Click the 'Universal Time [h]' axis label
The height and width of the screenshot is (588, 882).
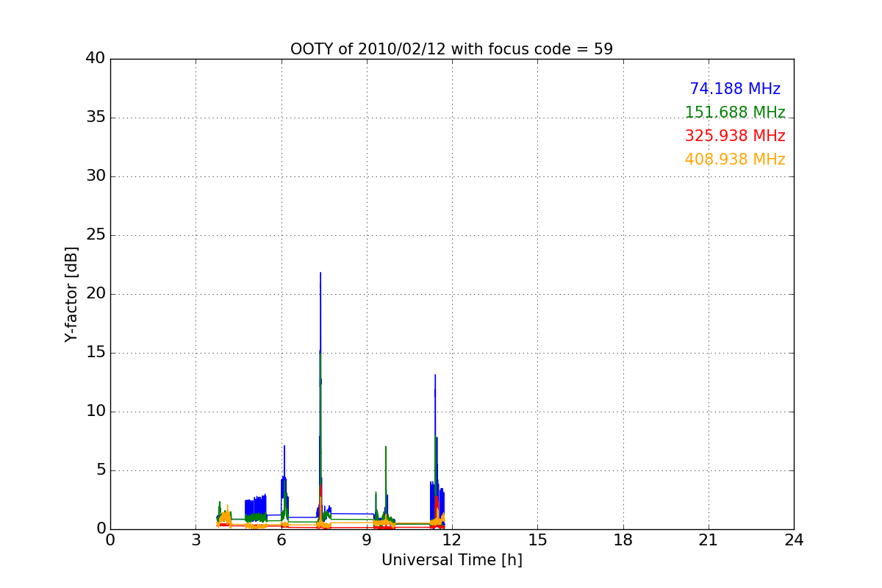coord(451,560)
